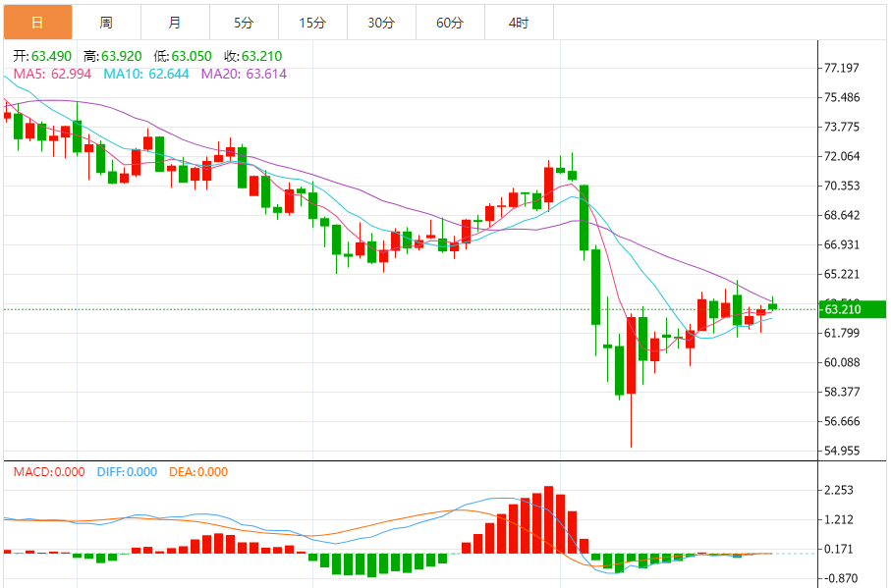The width and height of the screenshot is (891, 588).
Task: Click the 77.197 price axis label
Action: click(842, 68)
